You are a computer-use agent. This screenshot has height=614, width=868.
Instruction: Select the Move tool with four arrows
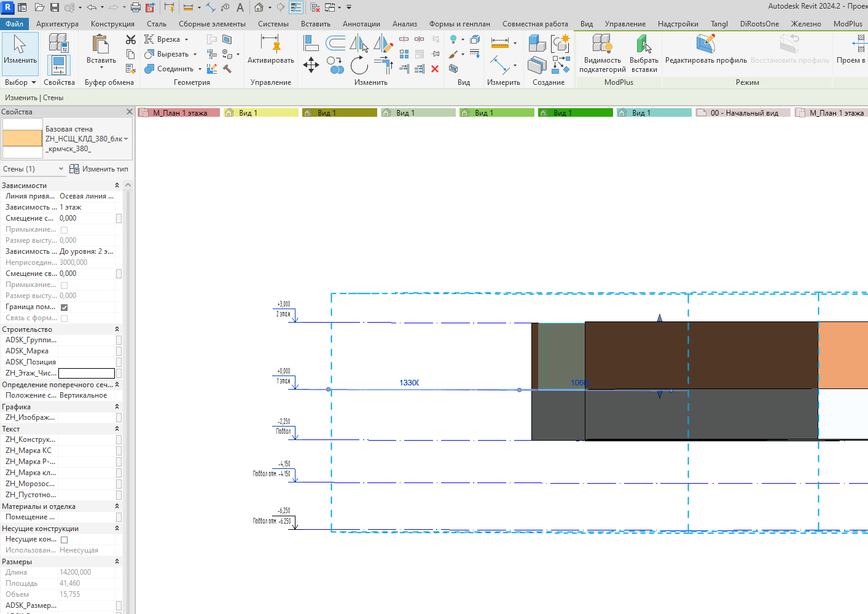tap(311, 65)
